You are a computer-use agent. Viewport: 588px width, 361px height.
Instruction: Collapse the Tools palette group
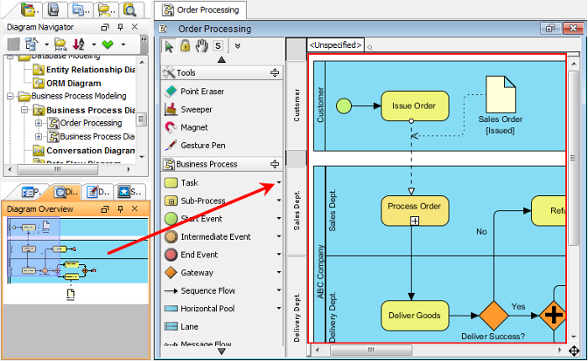click(x=275, y=73)
